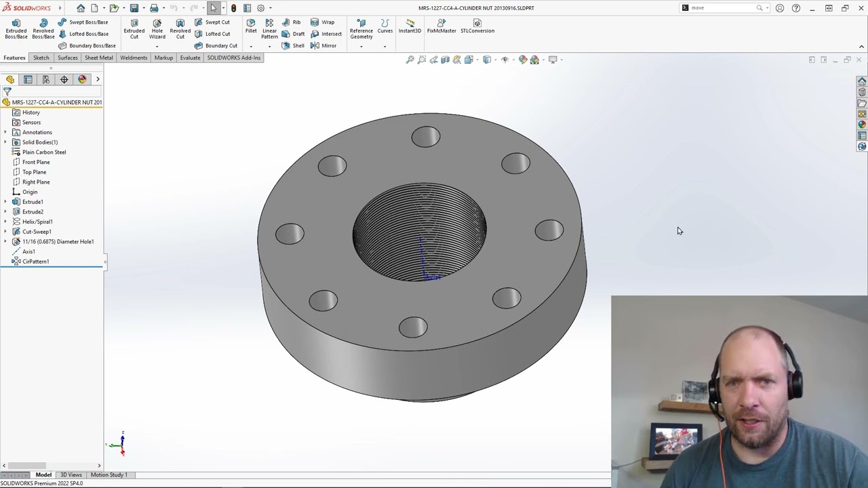Viewport: 868px width, 488px height.
Task: Select the Mirror feature
Action: point(323,45)
